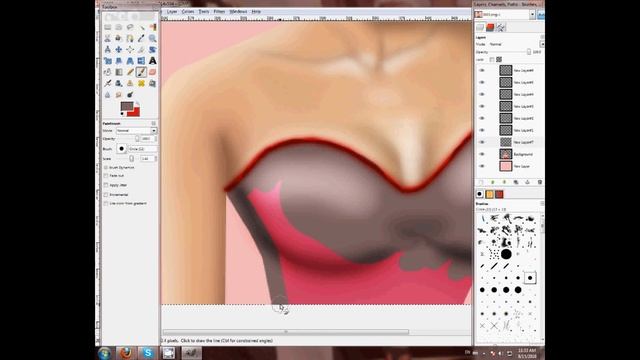
Task: Open the Colors menu
Action: pyautogui.click(x=188, y=12)
